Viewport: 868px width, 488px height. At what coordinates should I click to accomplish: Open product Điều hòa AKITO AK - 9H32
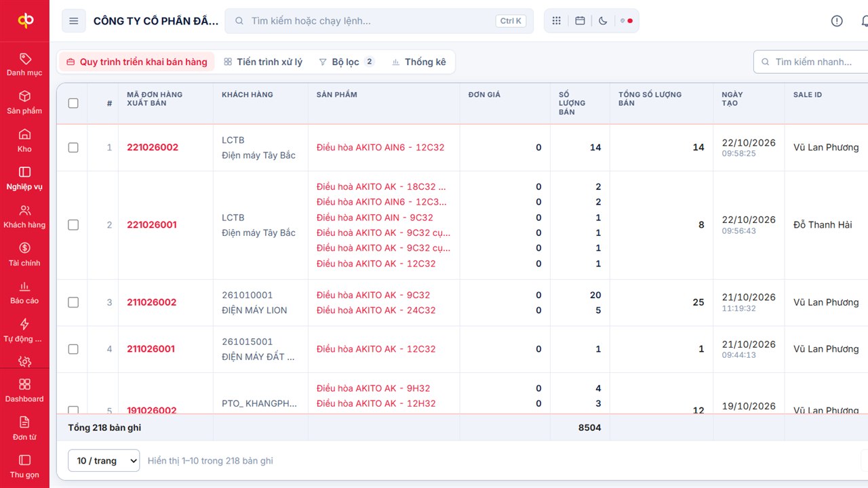374,388
